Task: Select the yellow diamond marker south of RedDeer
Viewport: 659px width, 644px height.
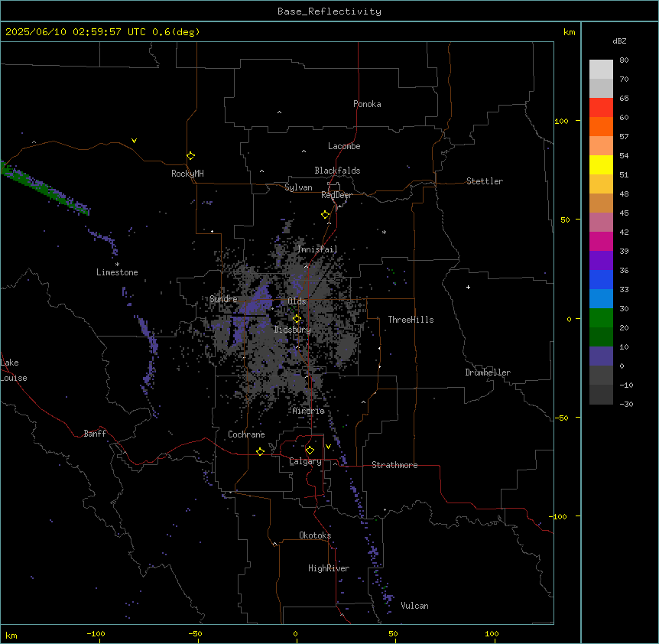Action: point(325,215)
